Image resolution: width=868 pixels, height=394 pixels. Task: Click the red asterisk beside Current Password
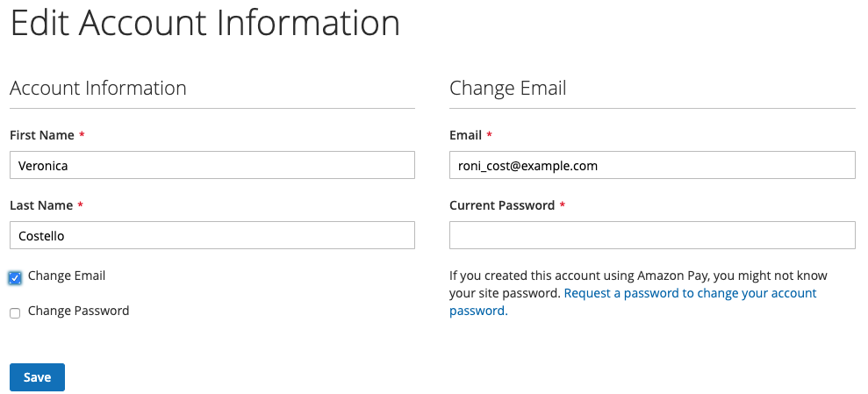(562, 205)
